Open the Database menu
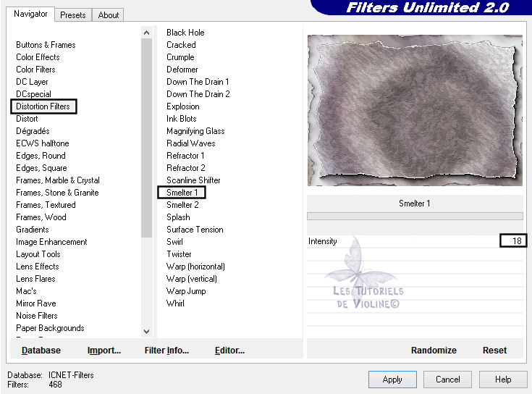This screenshot has height=394, width=532. click(41, 351)
